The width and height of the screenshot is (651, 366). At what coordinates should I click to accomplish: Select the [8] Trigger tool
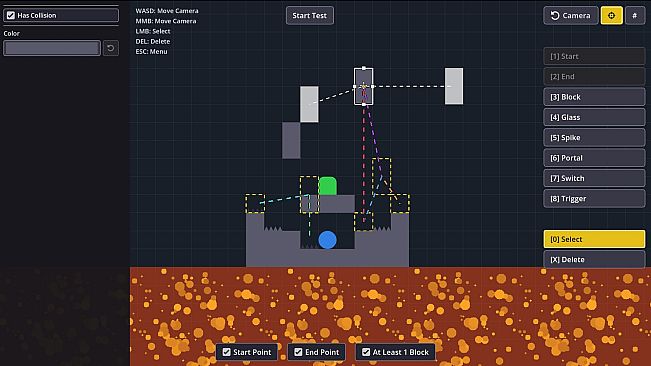coord(594,198)
